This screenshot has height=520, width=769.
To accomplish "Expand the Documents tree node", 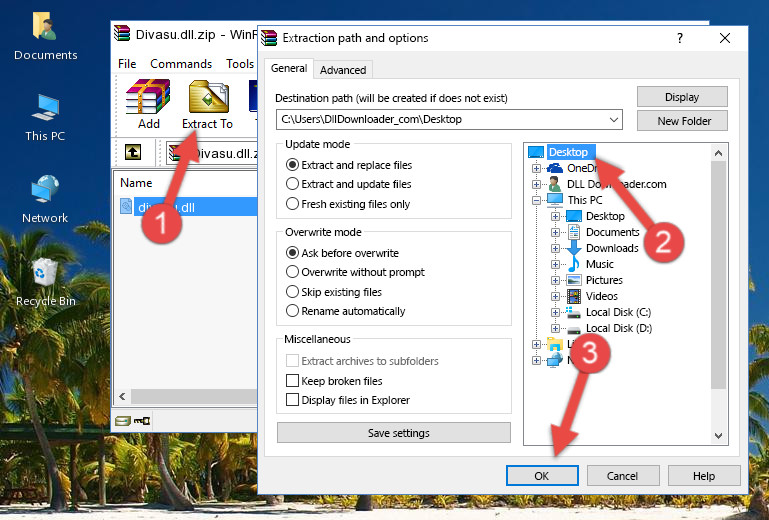I will [x=555, y=233].
